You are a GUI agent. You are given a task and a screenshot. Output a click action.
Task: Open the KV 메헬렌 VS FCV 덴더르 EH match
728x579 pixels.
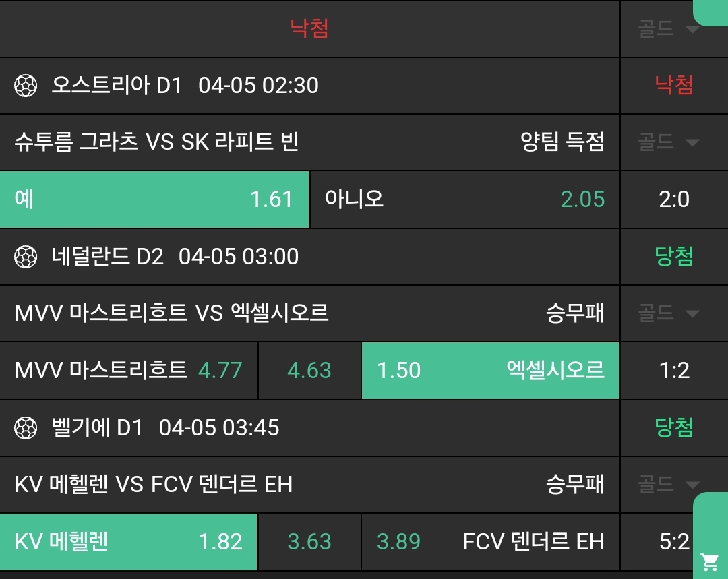pos(154,485)
